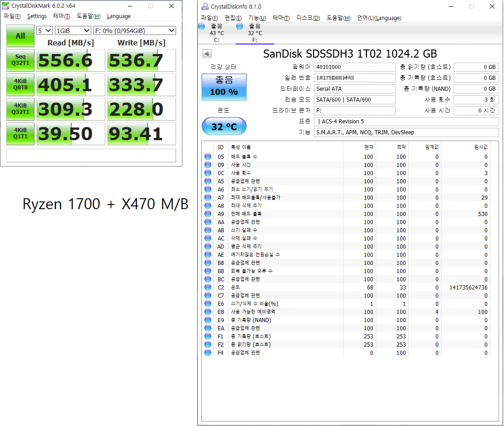Click status orb for attribute A5

pyautogui.click(x=208, y=181)
